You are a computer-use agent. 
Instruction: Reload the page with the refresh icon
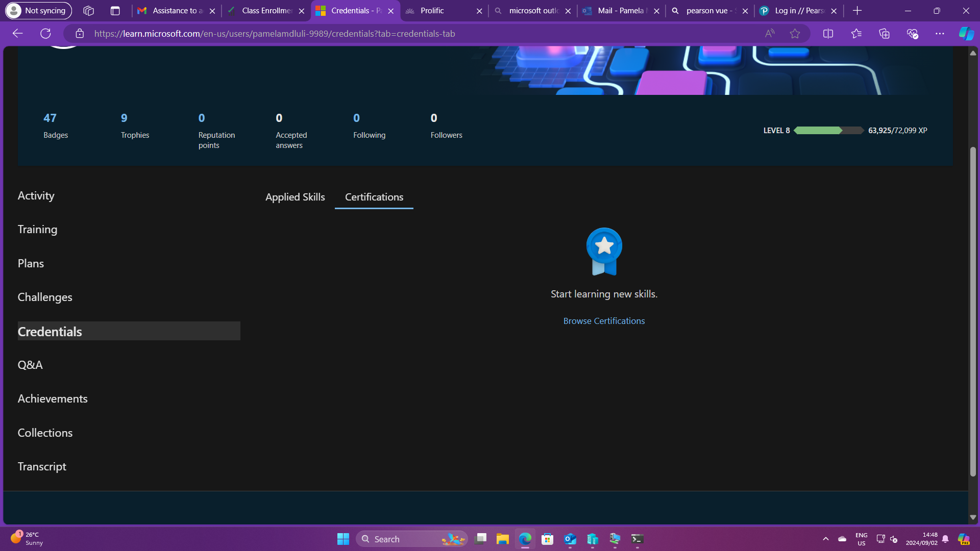pyautogui.click(x=45, y=34)
